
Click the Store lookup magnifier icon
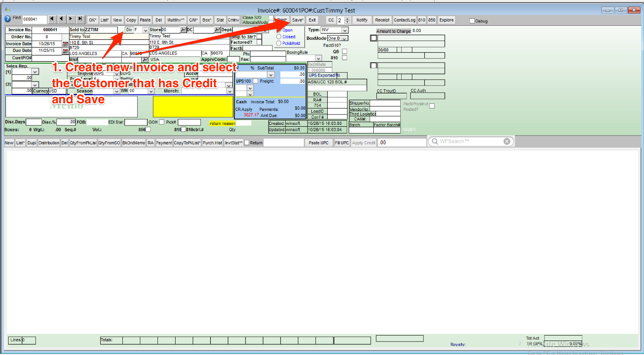click(183, 30)
